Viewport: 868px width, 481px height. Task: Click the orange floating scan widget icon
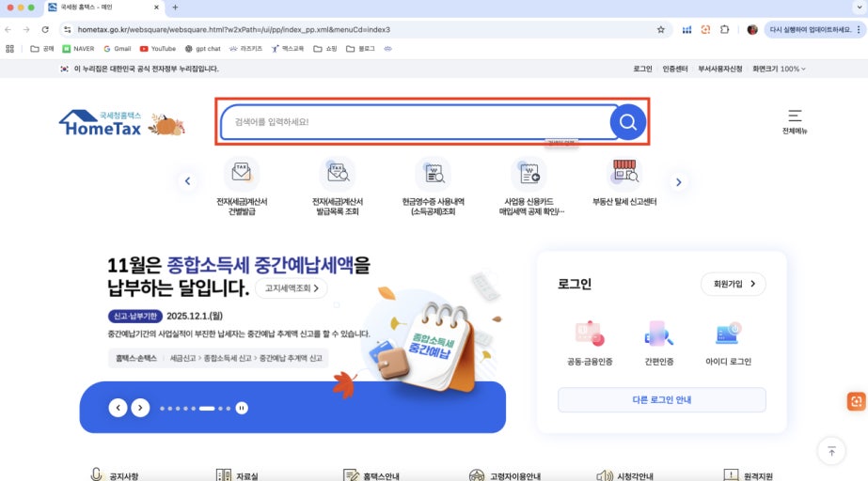pyautogui.click(x=857, y=401)
